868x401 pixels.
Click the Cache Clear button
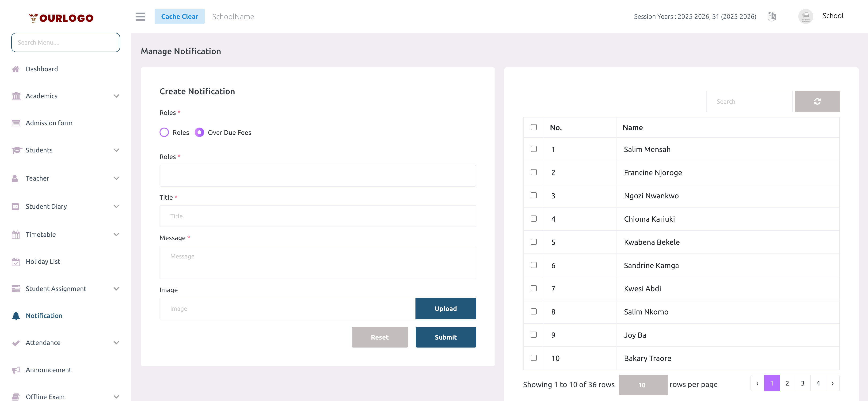point(180,16)
